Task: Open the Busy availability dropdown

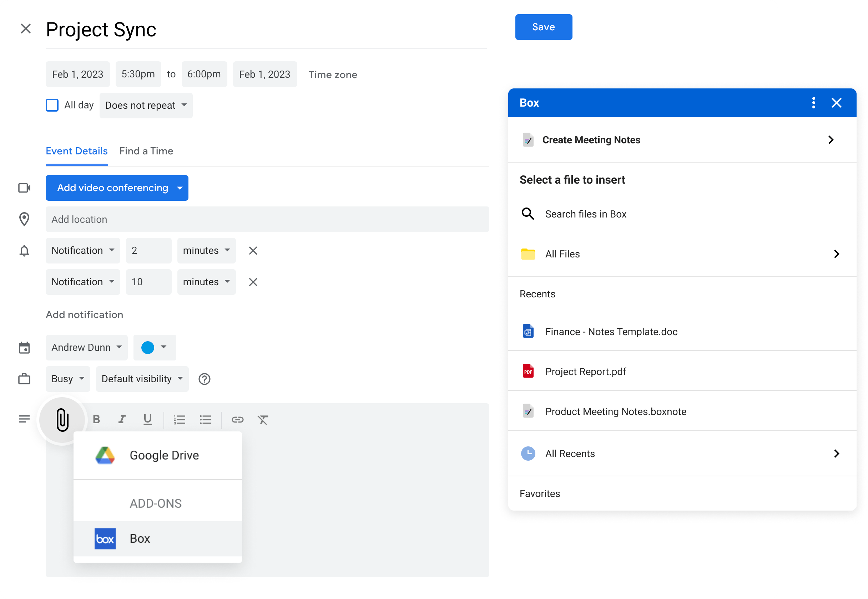Action: 67,379
